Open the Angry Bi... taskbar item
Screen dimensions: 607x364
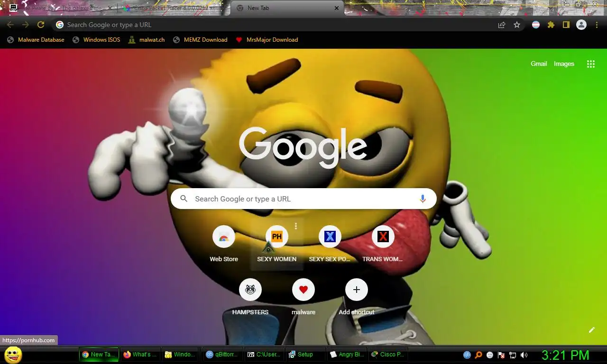click(x=347, y=355)
